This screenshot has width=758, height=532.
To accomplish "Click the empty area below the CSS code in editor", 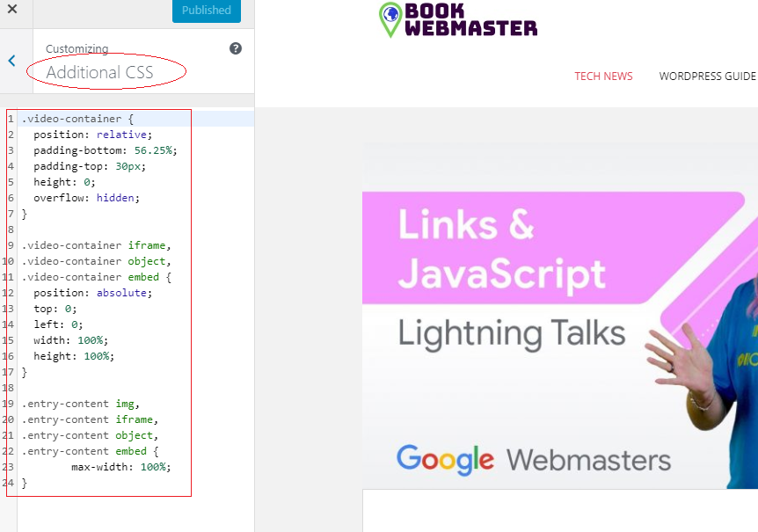I will click(135, 514).
